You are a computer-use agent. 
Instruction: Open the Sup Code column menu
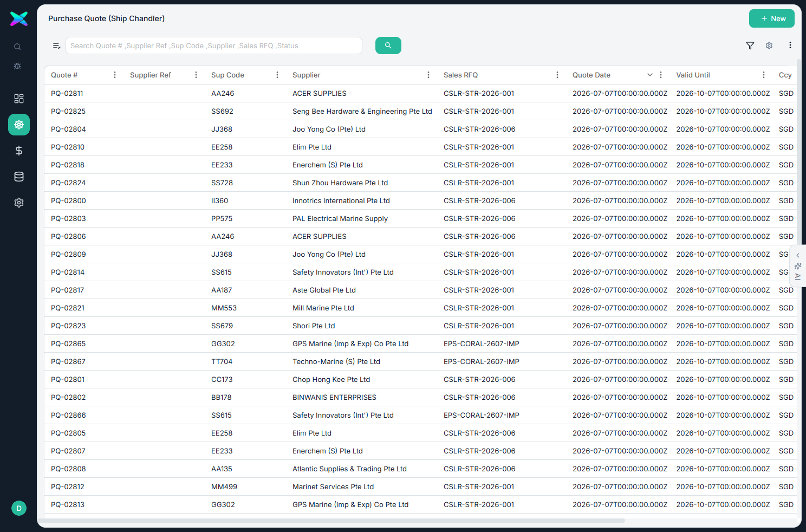[277, 75]
